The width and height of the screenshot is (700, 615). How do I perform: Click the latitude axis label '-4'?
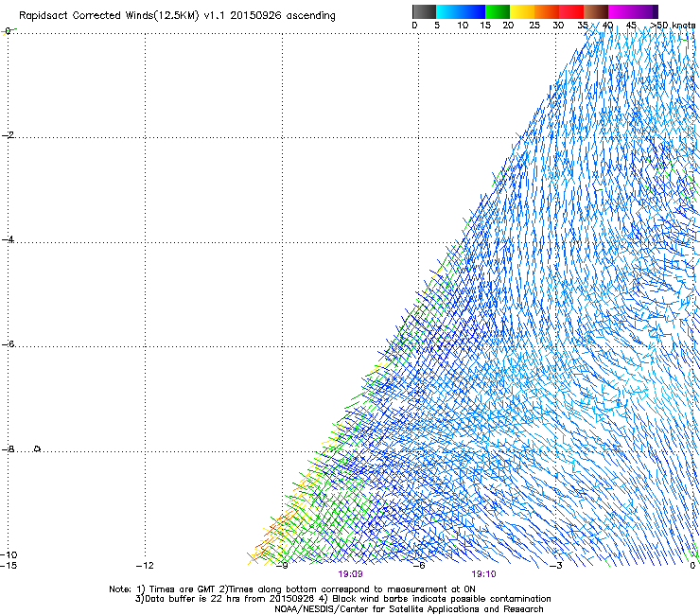click(x=8, y=239)
